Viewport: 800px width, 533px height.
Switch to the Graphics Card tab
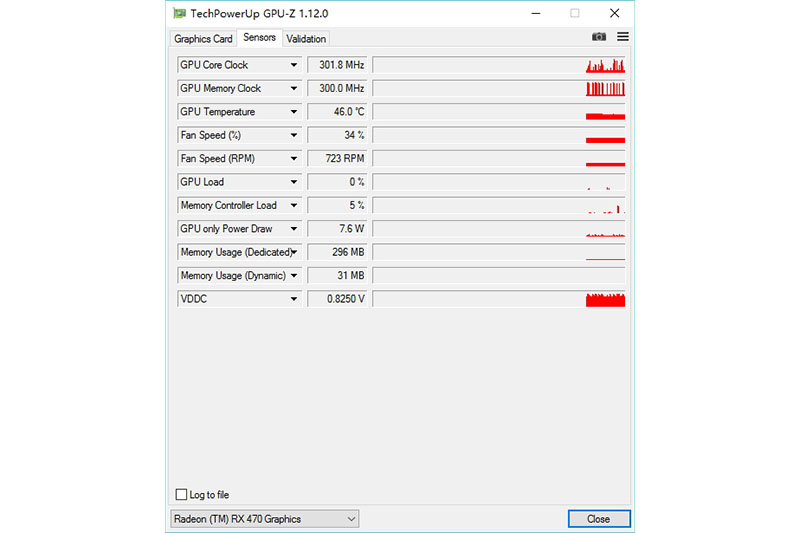pos(203,39)
